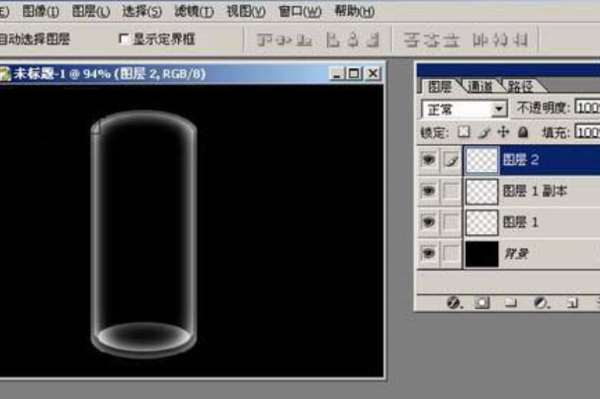Select the 图层 1 layer thumbnail
Screen dimensions: 600x399
coord(482,222)
